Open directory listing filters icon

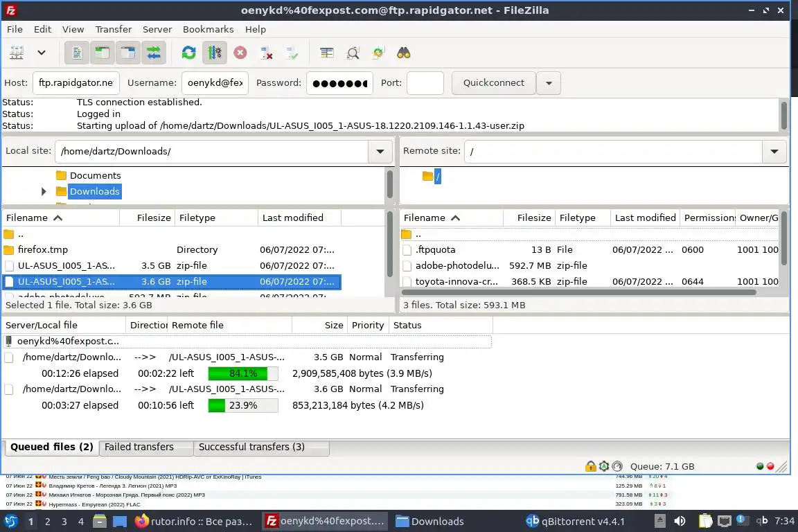[327, 53]
